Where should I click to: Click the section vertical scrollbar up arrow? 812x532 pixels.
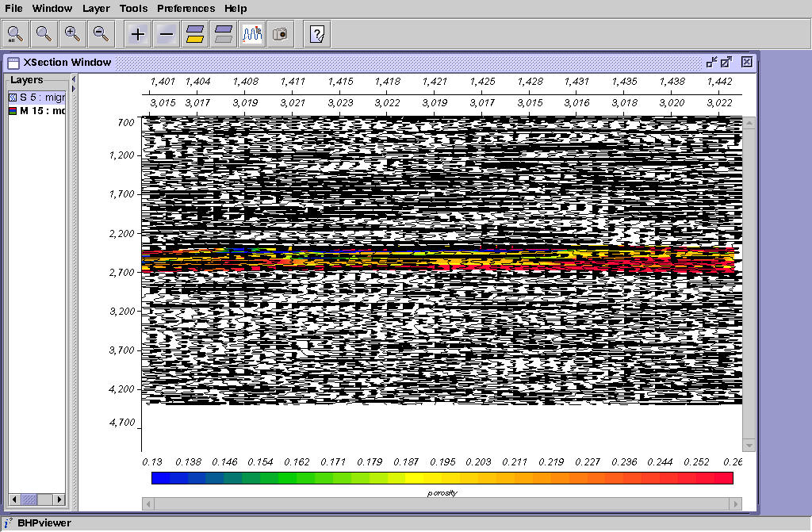(x=749, y=123)
